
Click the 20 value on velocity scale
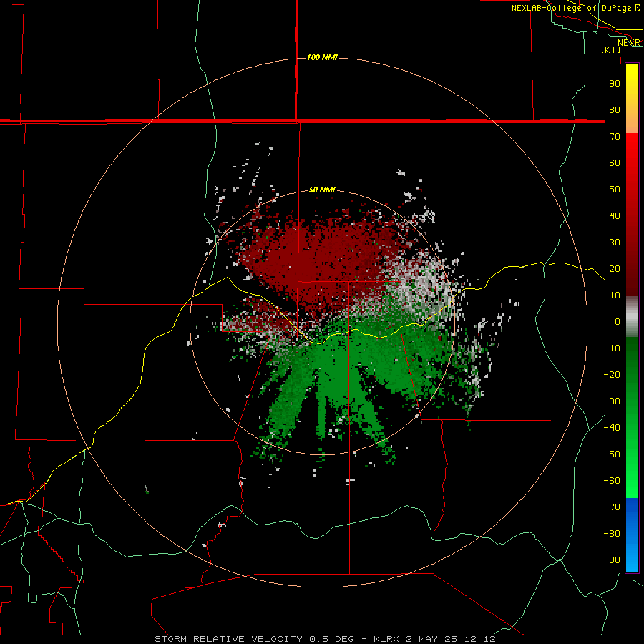point(615,269)
